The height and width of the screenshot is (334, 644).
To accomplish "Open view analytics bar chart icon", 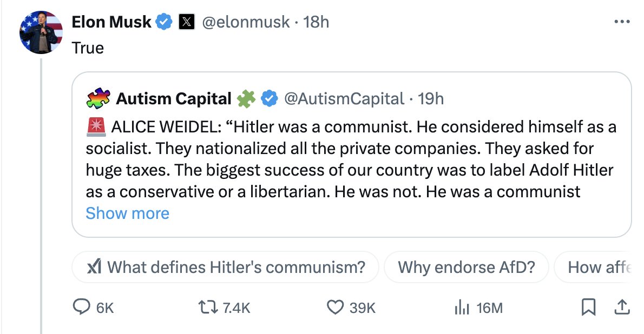I will point(460,308).
